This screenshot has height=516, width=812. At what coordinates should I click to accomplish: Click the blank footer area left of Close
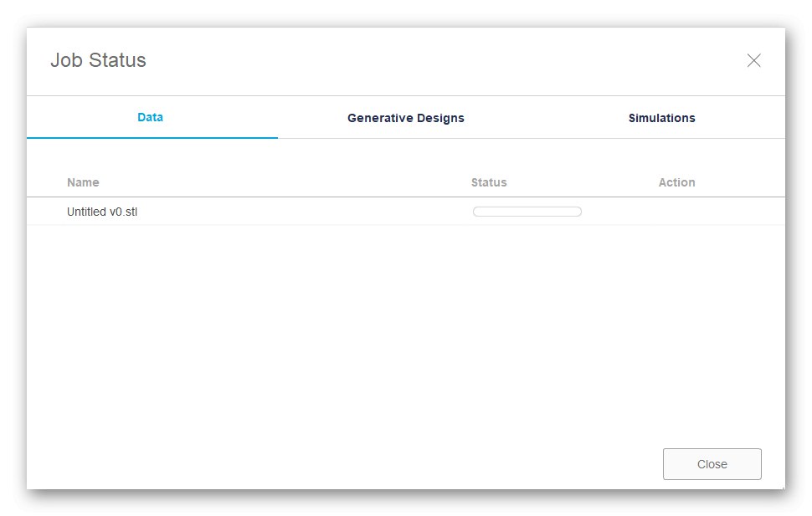(x=335, y=464)
